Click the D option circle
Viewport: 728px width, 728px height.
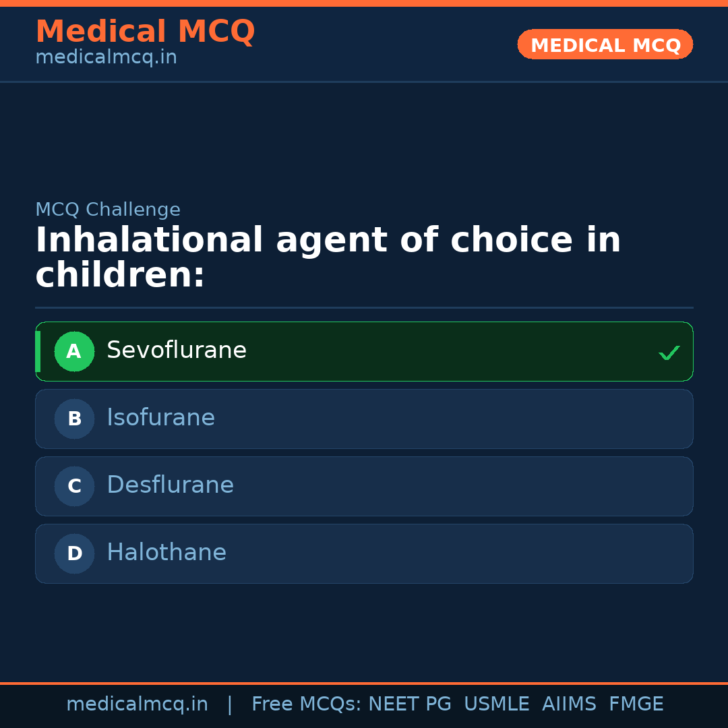(x=74, y=553)
